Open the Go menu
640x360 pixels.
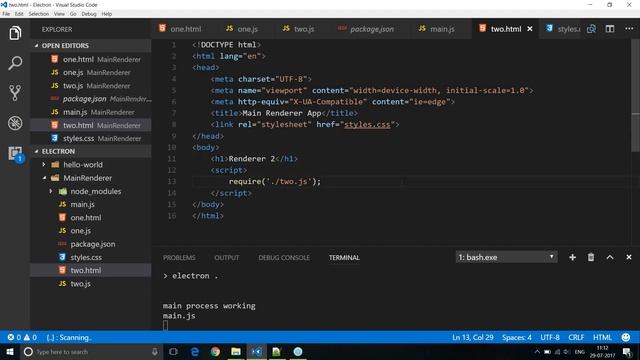73,14
